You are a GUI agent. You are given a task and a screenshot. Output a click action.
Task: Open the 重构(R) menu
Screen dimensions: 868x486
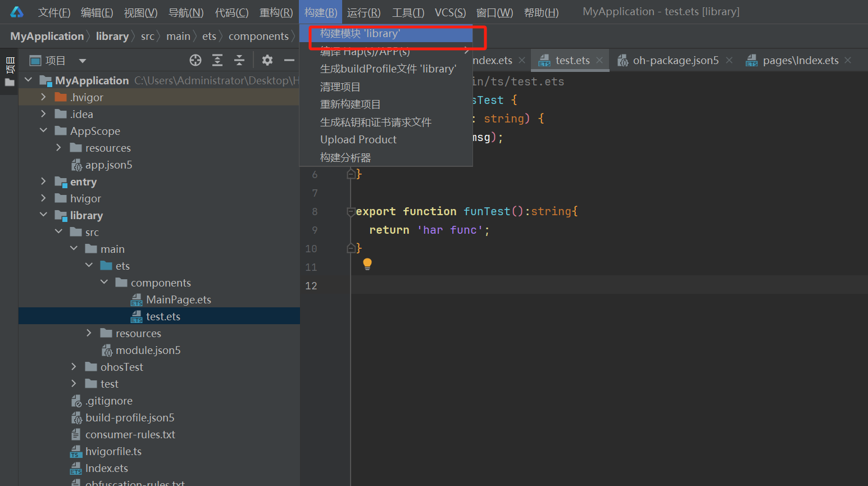point(276,12)
